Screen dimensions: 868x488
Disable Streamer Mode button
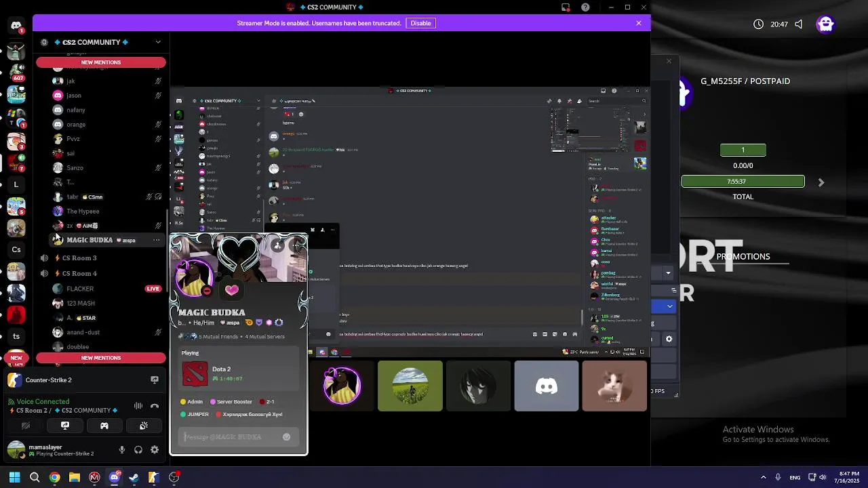(420, 23)
